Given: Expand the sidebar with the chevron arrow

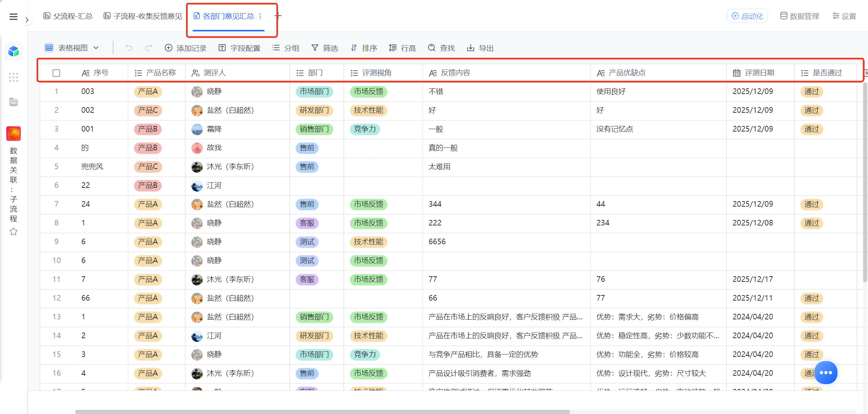Looking at the screenshot, I should pos(27,20).
